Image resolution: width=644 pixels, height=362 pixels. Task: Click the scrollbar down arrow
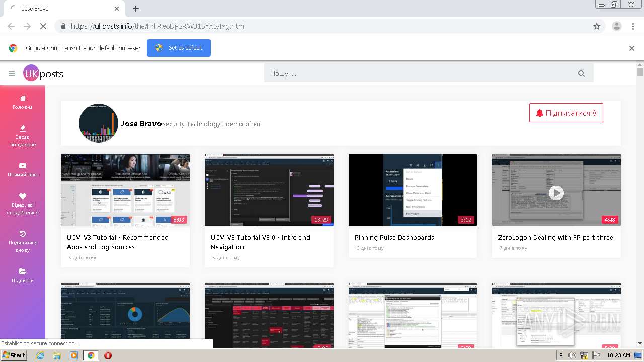tap(640, 343)
